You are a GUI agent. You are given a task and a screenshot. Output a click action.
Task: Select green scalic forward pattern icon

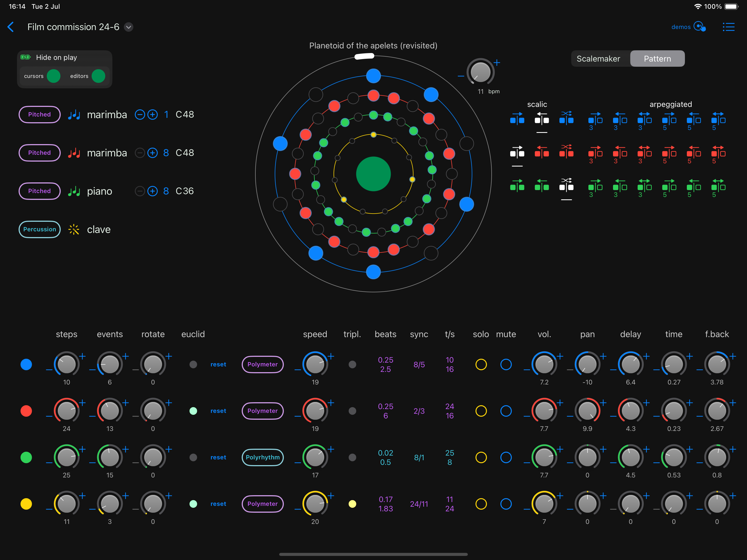pyautogui.click(x=517, y=185)
